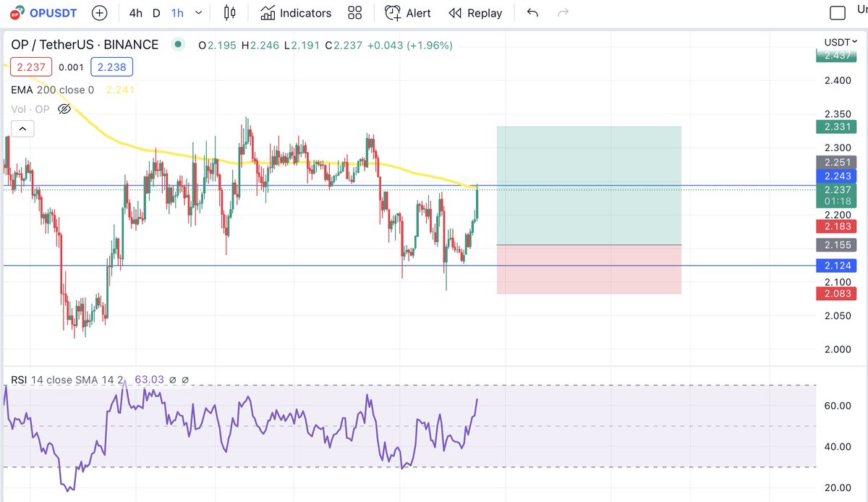Click the 2.400 price scale label
Viewport: 868px width, 502px height.
[839, 80]
